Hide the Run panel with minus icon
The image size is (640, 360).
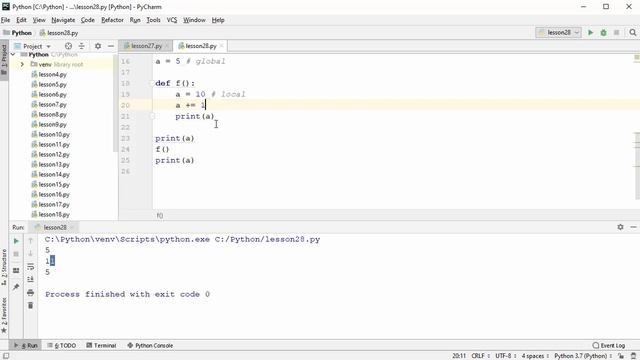tap(633, 227)
